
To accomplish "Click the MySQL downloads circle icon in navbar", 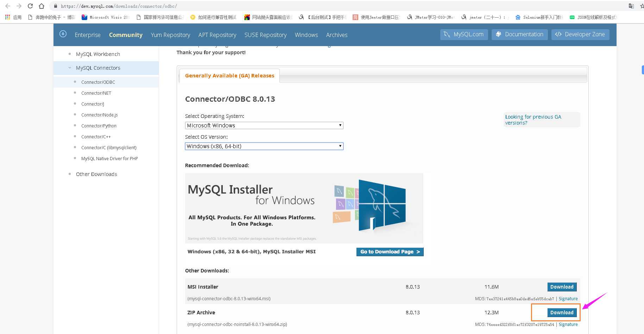I will [x=63, y=34].
